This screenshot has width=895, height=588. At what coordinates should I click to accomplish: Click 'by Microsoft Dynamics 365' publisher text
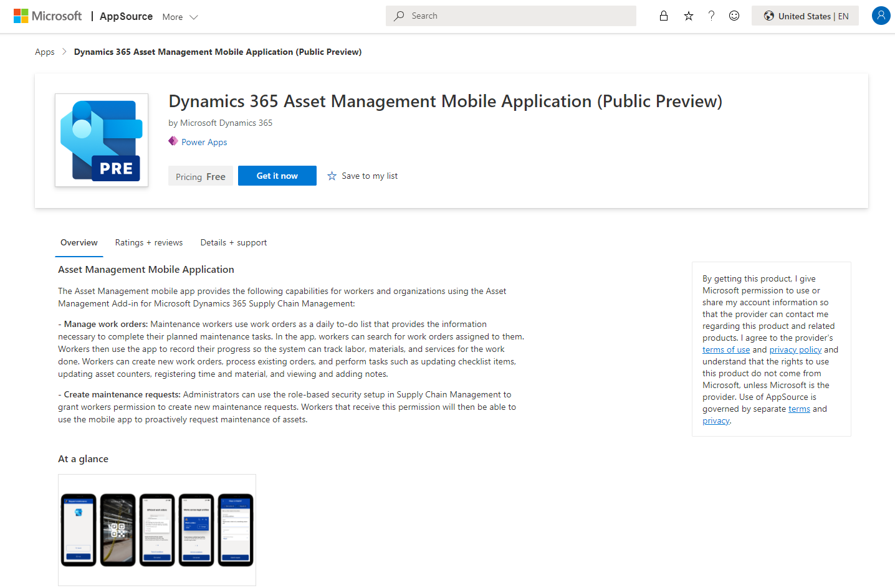pyautogui.click(x=221, y=123)
